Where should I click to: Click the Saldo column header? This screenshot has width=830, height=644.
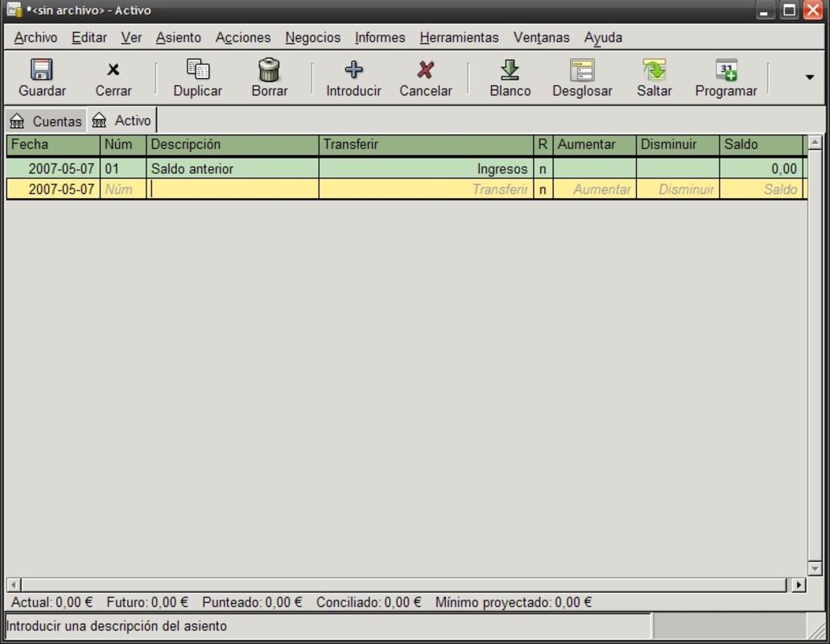point(762,144)
